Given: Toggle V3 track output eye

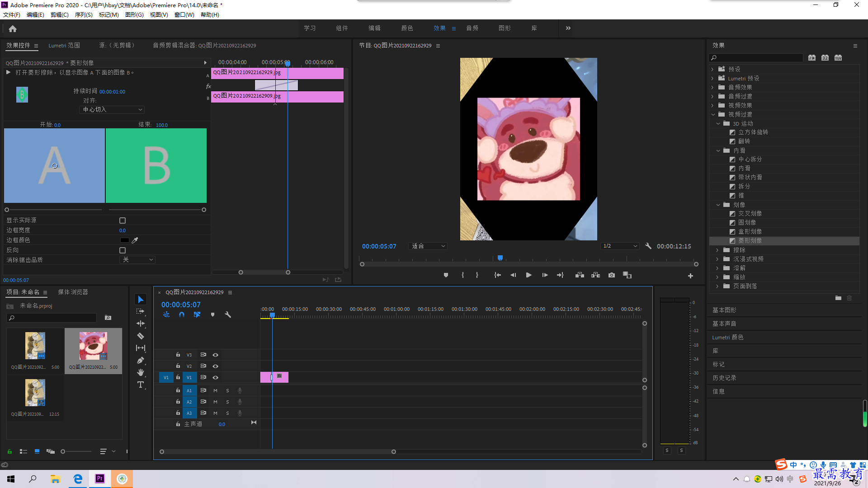Looking at the screenshot, I should pos(216,355).
